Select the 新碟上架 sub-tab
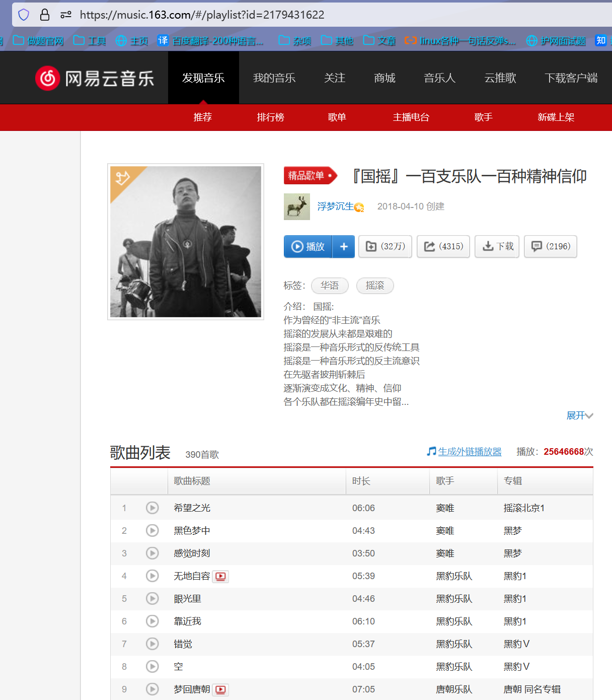The height and width of the screenshot is (700, 612). pyautogui.click(x=556, y=117)
